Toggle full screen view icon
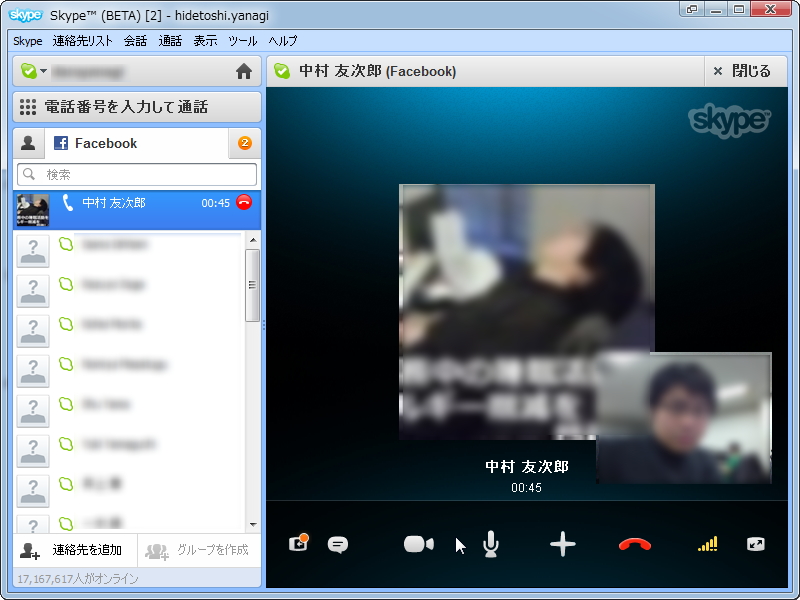The height and width of the screenshot is (600, 800). coord(756,544)
